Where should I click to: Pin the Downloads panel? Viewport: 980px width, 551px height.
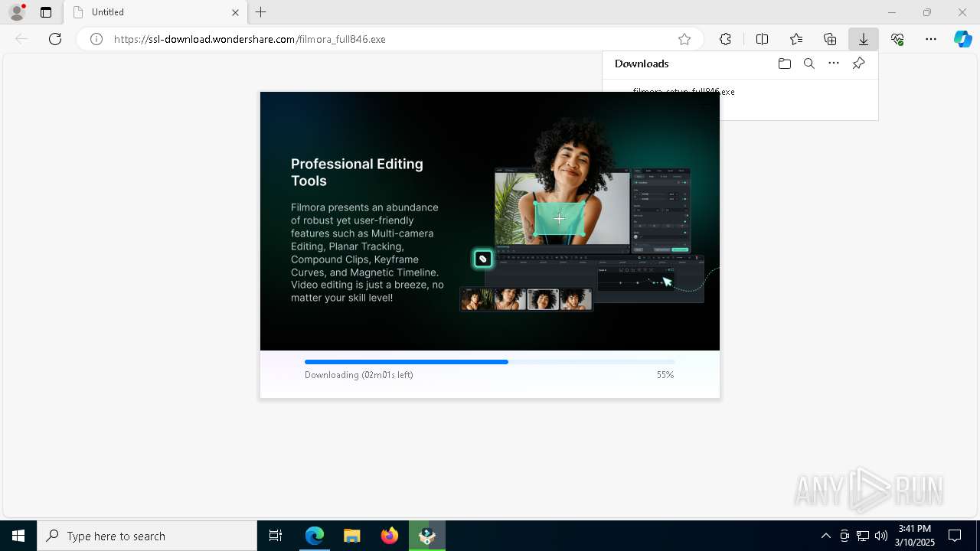click(858, 64)
